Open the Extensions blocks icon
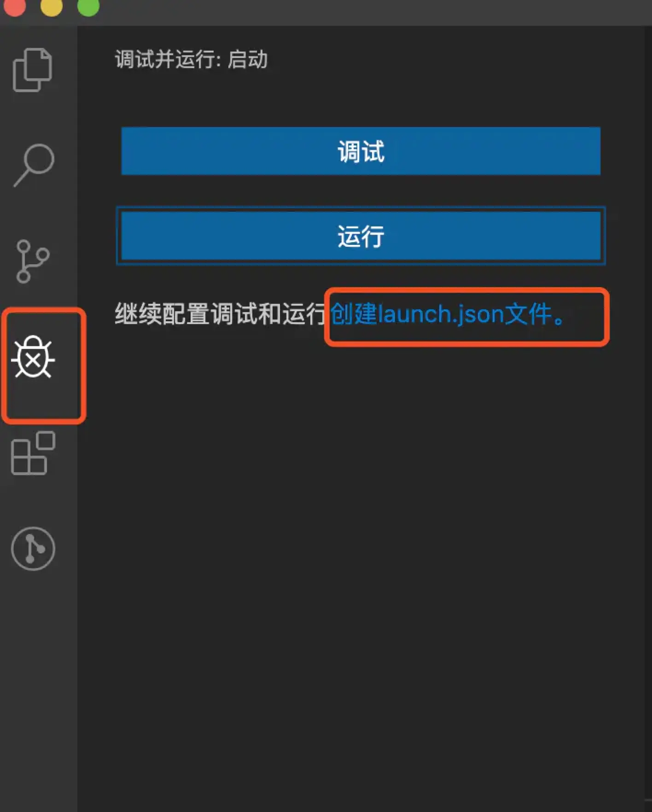Image resolution: width=652 pixels, height=812 pixels. click(x=33, y=453)
